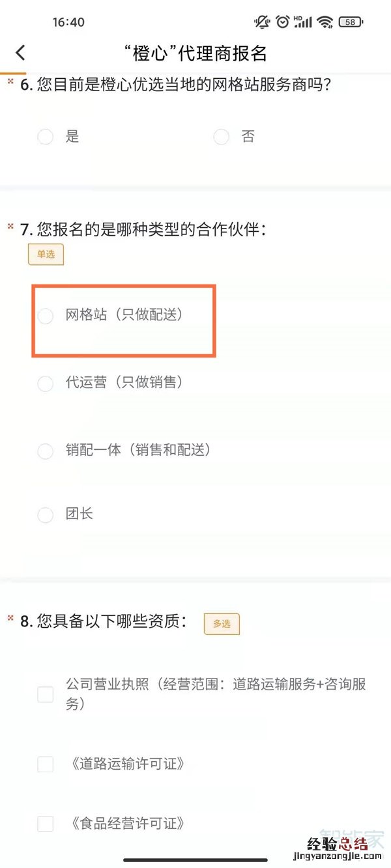Choose 代运营（只做销售）option
This screenshot has height=868, width=391.
point(45,384)
